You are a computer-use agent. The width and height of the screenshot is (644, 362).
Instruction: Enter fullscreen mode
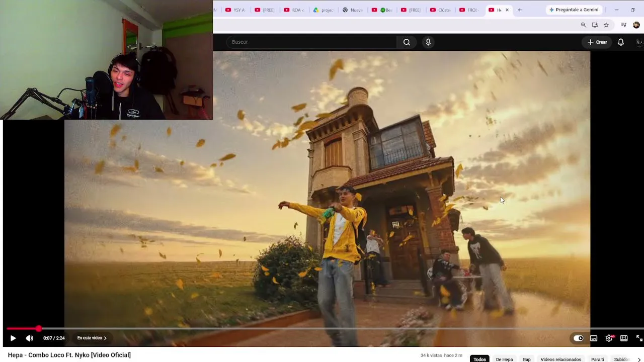tap(639, 338)
